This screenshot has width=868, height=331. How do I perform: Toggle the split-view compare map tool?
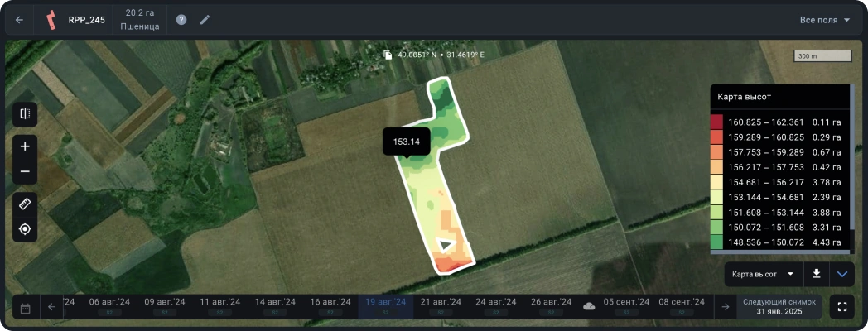25,114
